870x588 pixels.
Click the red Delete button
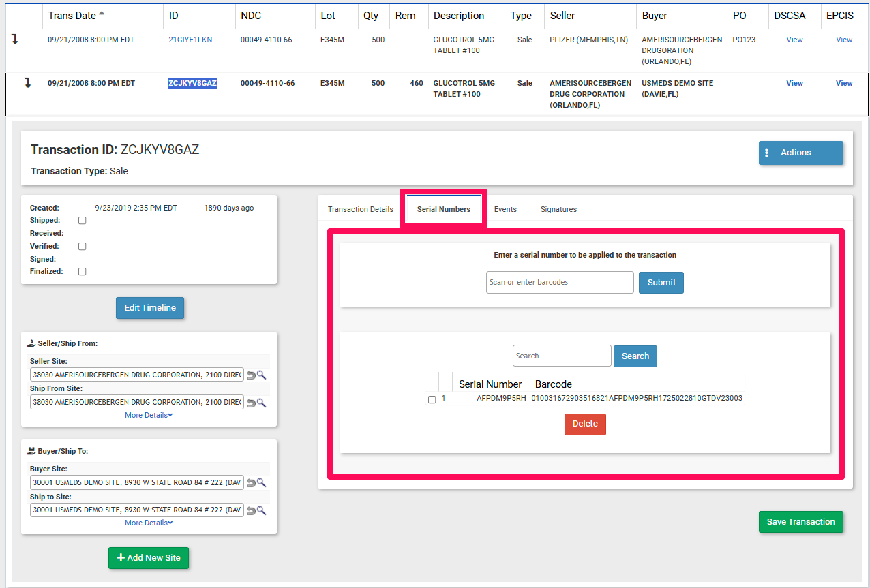coord(585,424)
